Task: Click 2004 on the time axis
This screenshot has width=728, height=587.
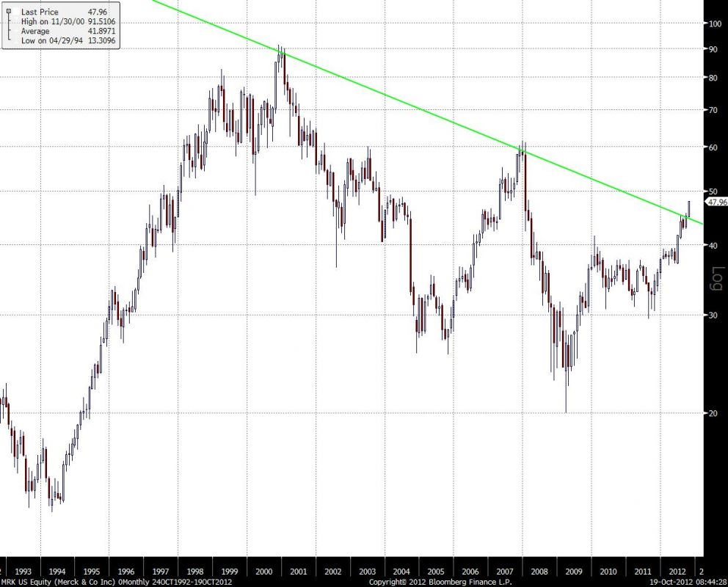Action: 401,571
